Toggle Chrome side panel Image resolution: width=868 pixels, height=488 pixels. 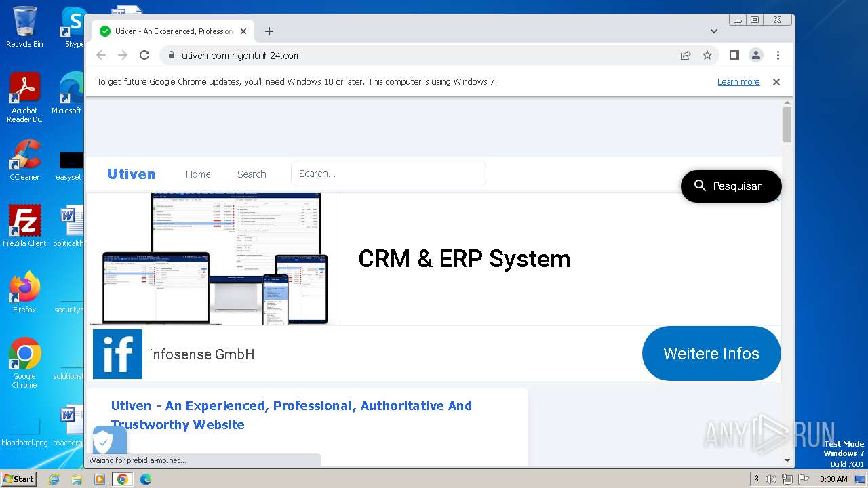(734, 56)
